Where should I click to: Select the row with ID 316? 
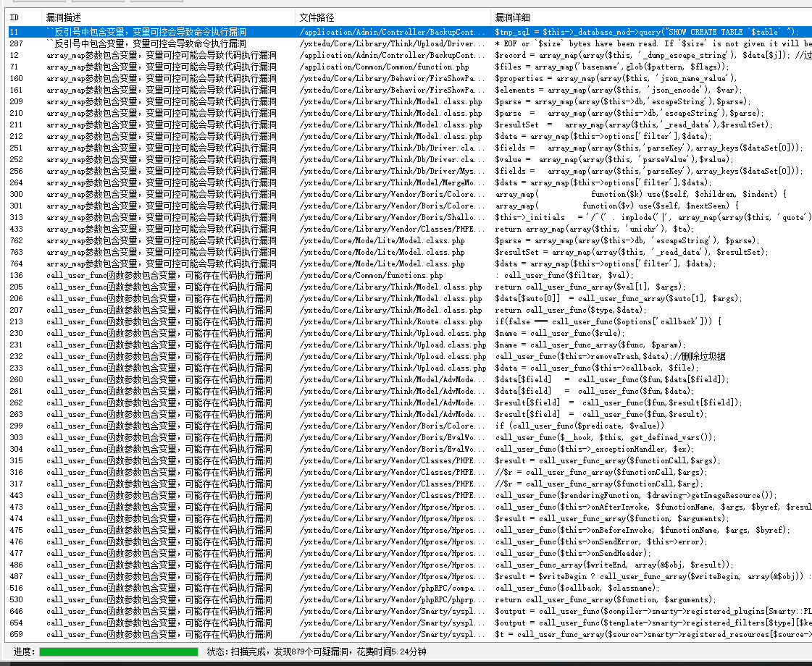click(x=410, y=472)
